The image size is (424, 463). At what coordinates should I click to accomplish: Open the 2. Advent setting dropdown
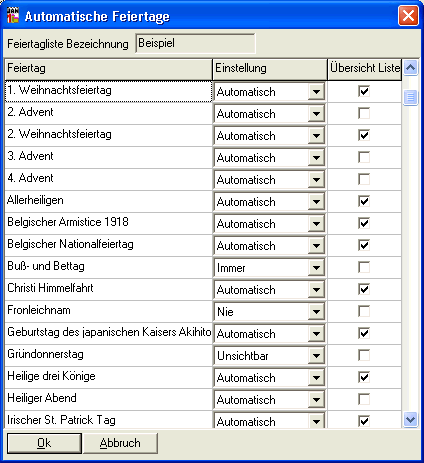[x=316, y=113]
